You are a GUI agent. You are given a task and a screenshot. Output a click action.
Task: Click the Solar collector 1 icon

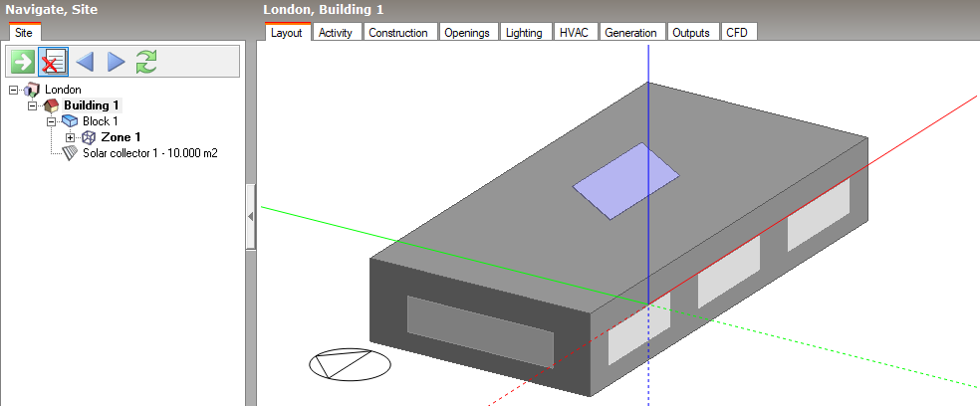coord(70,153)
